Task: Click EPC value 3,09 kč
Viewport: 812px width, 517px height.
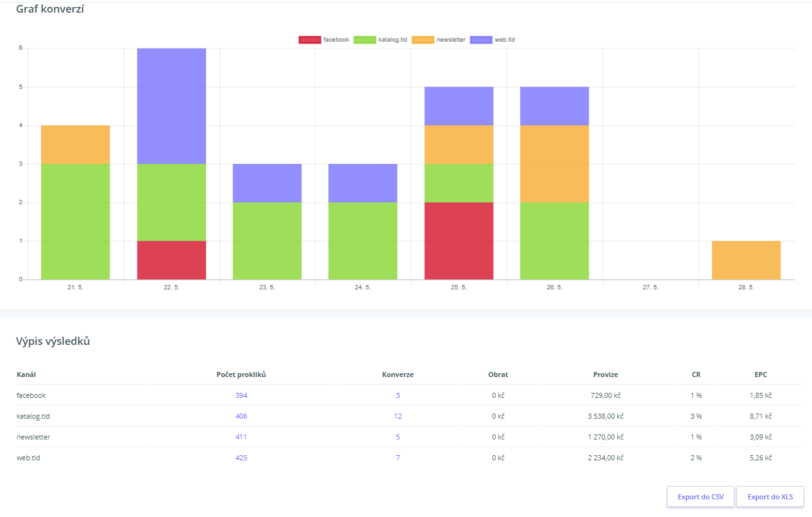Action: click(x=761, y=437)
